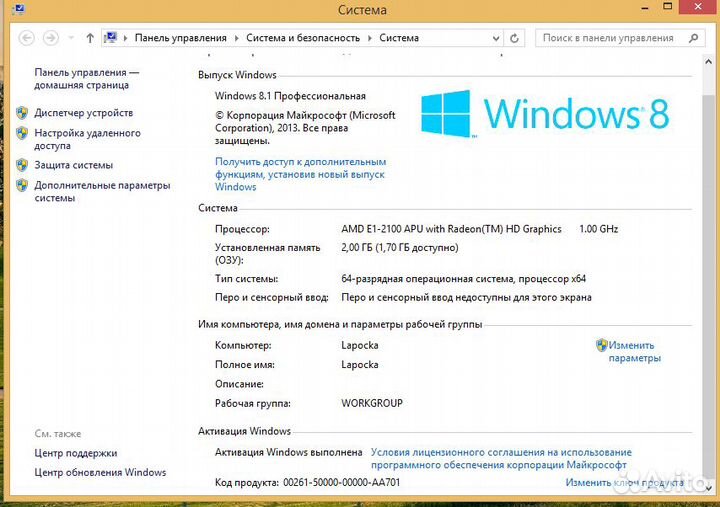Open 'Дополнительные параметры системы'
Viewport: 720px width, 507px height.
[102, 192]
